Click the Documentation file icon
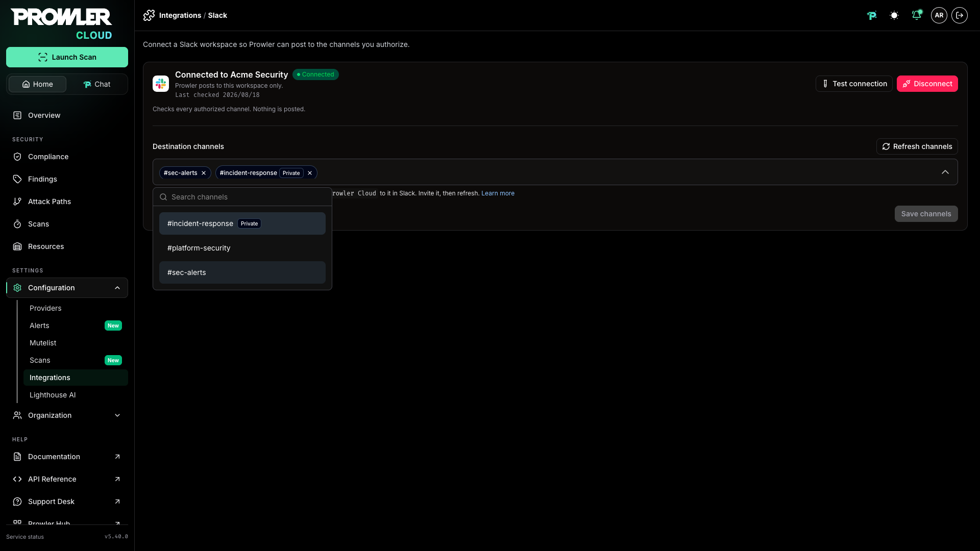The width and height of the screenshot is (980, 551). (17, 457)
